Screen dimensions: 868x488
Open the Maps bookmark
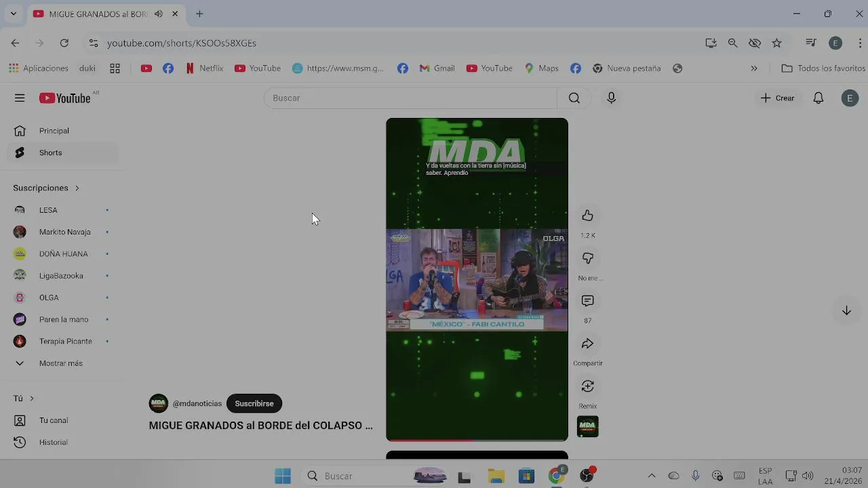tap(541, 68)
